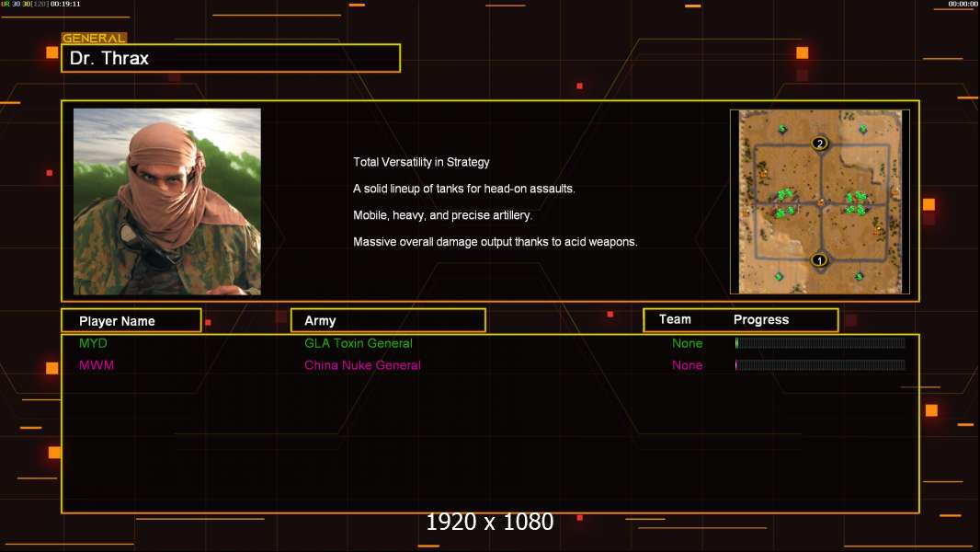
Task: Click the China Nuke General army entry
Action: 362,365
